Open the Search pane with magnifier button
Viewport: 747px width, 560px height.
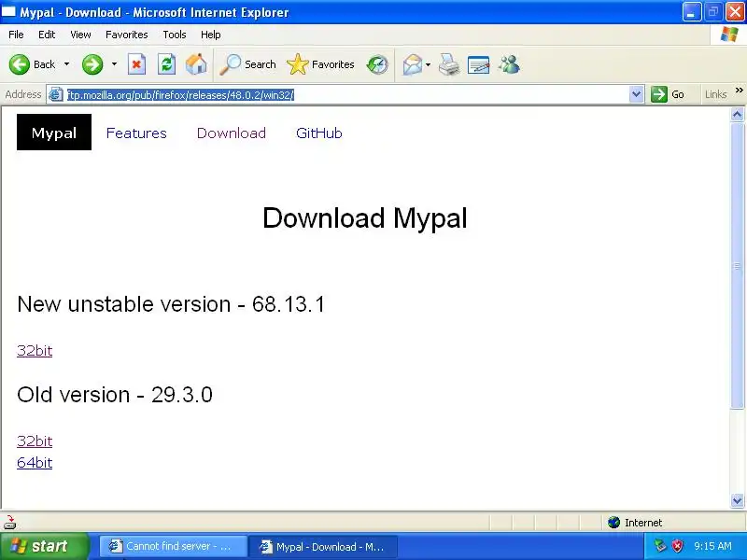coord(247,64)
